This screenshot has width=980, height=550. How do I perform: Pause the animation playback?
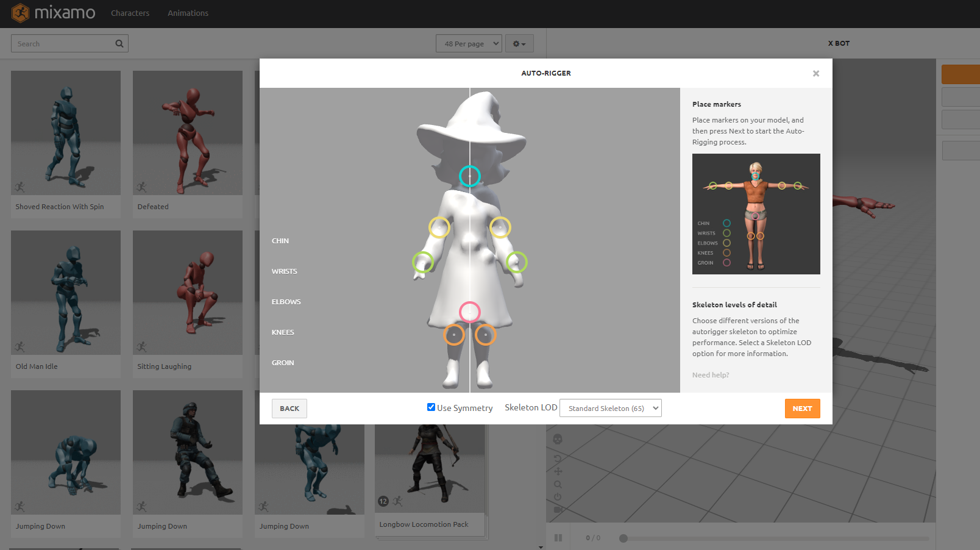click(x=558, y=538)
